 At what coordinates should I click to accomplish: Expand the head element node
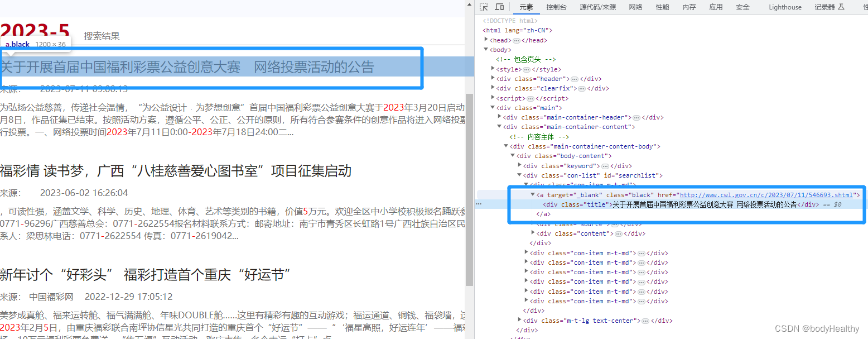(486, 40)
